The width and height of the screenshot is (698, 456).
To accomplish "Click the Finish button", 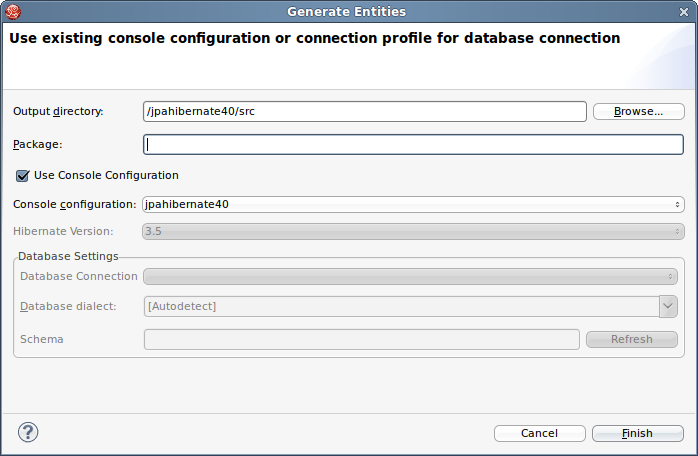I will pos(637,433).
